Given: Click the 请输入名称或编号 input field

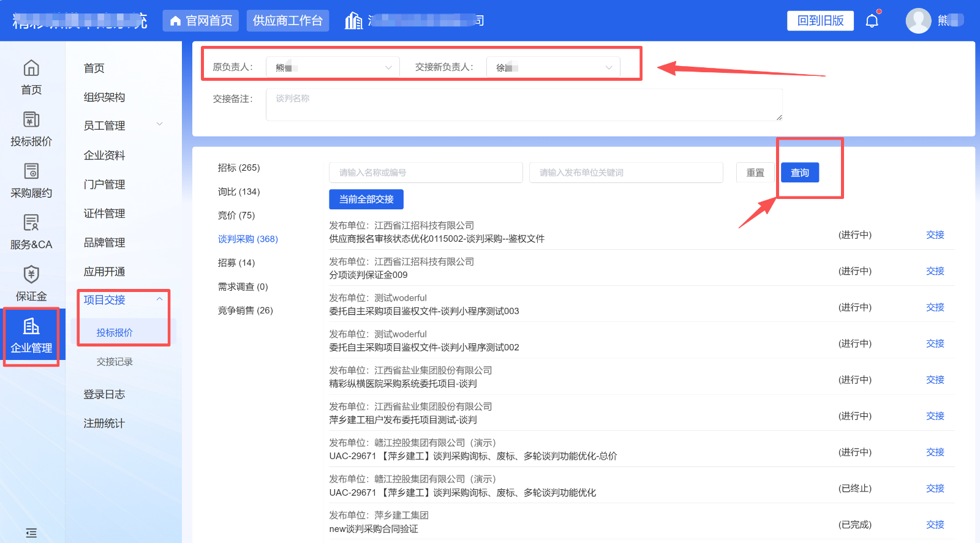Looking at the screenshot, I should coord(426,173).
